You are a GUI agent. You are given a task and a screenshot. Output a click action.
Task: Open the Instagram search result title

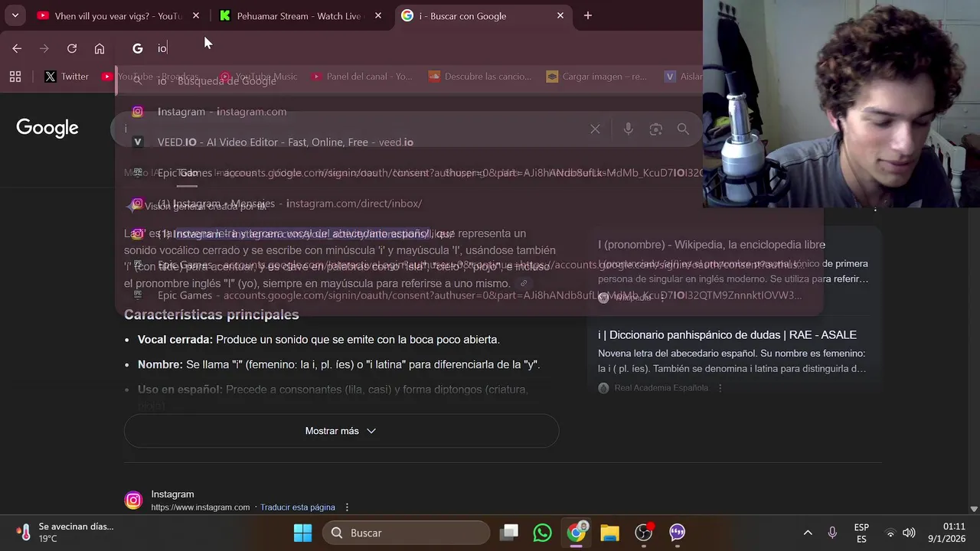pos(172,494)
